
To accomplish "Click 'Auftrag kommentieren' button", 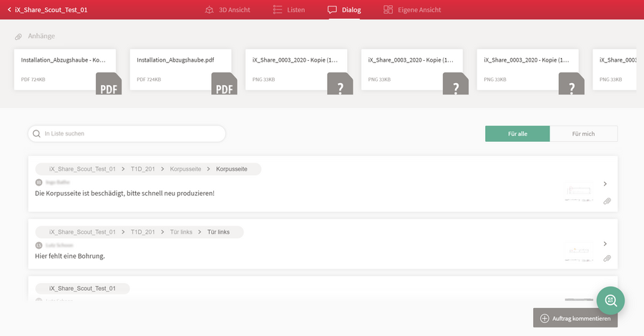I will coord(575,318).
